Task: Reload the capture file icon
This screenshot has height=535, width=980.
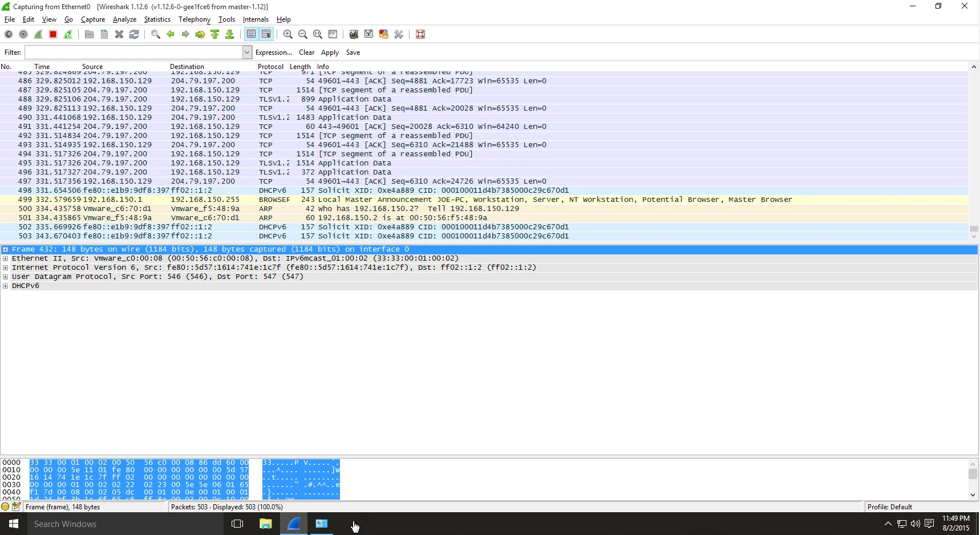Action: pyautogui.click(x=134, y=34)
